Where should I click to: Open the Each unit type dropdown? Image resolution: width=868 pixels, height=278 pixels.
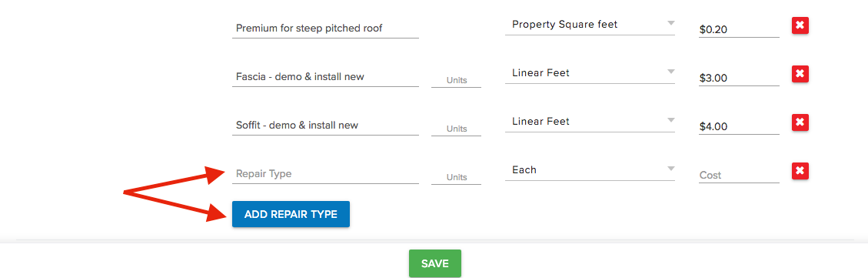coord(590,170)
